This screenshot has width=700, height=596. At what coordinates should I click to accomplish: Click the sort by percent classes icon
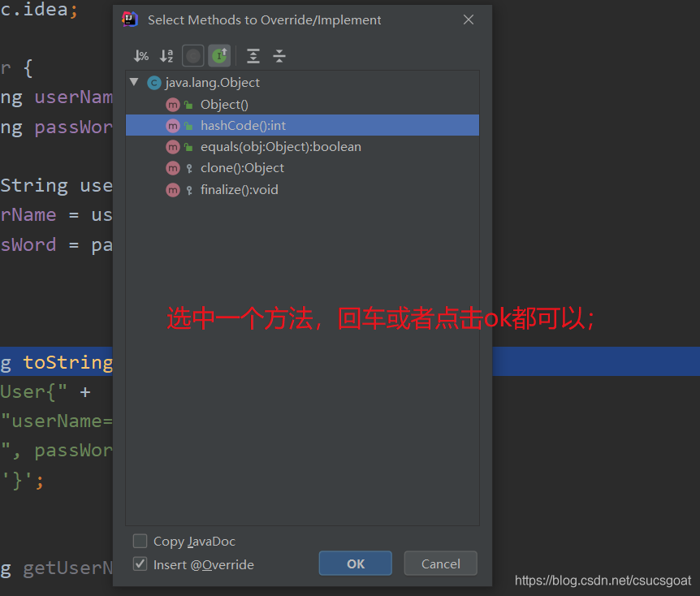pyautogui.click(x=141, y=56)
